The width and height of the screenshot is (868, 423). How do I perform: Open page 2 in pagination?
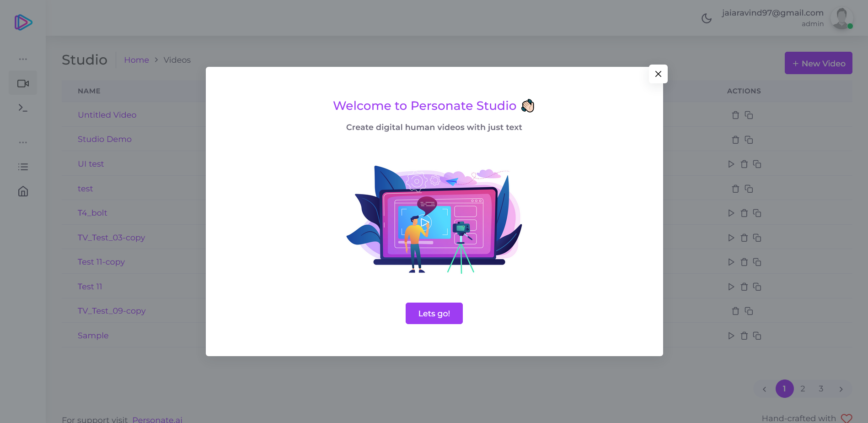[803, 388]
